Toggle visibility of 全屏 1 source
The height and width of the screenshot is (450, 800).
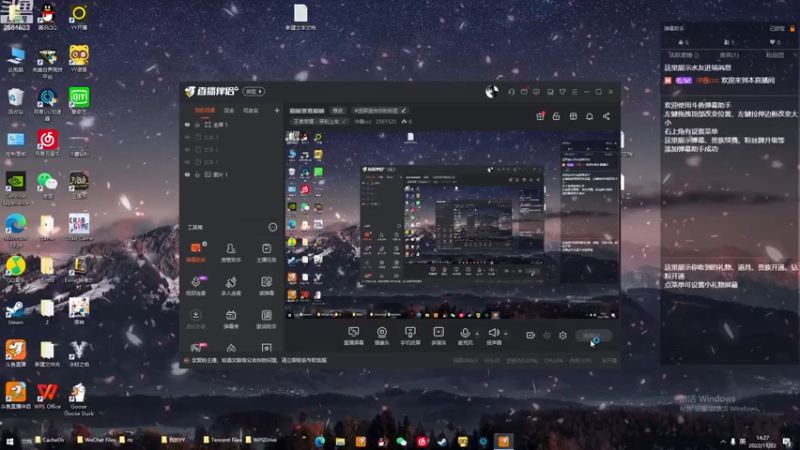click(187, 124)
